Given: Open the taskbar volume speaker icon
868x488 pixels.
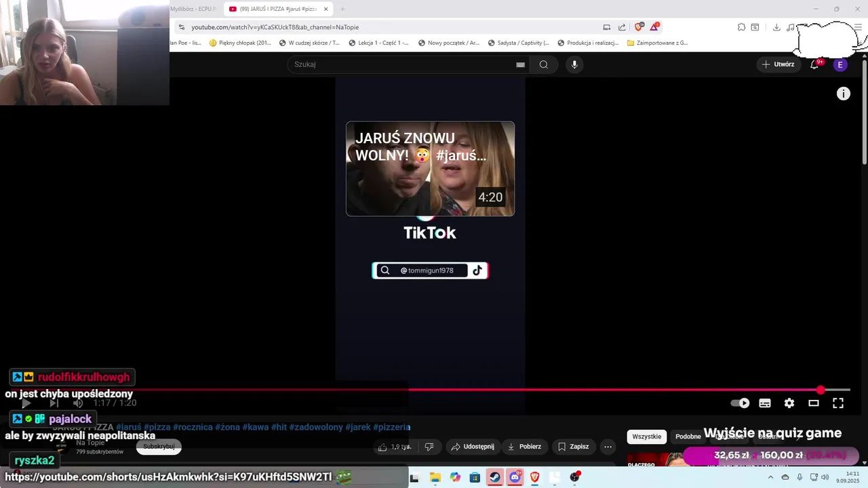Looking at the screenshot, I should point(825,477).
